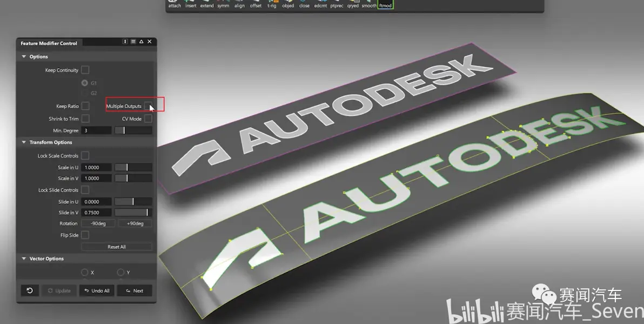Enable the Flip Side checkbox
Viewport: 644px width, 324px height.
coord(85,235)
